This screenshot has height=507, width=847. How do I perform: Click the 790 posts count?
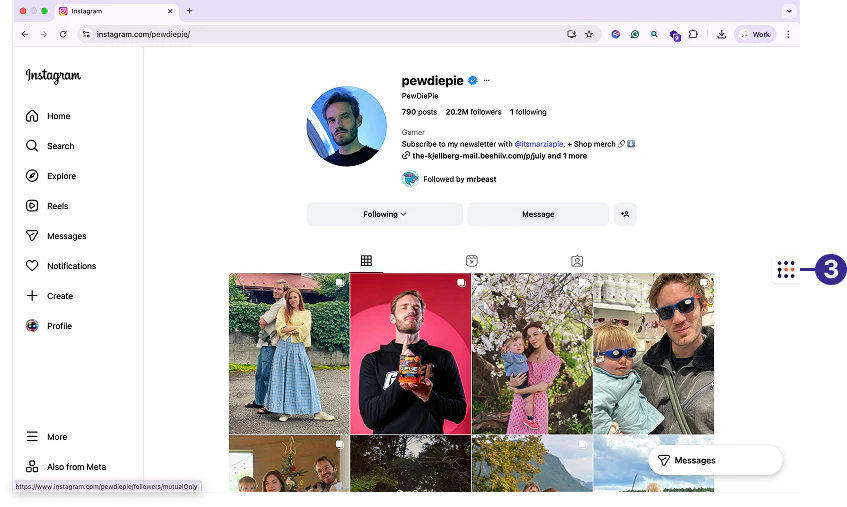[x=419, y=112]
